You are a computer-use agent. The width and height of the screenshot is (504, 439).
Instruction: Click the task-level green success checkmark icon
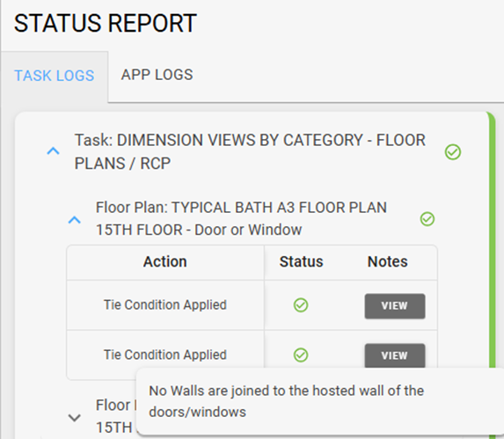tap(453, 152)
